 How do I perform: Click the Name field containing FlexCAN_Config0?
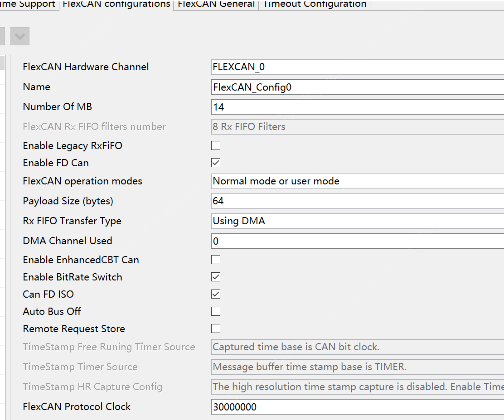pos(357,87)
